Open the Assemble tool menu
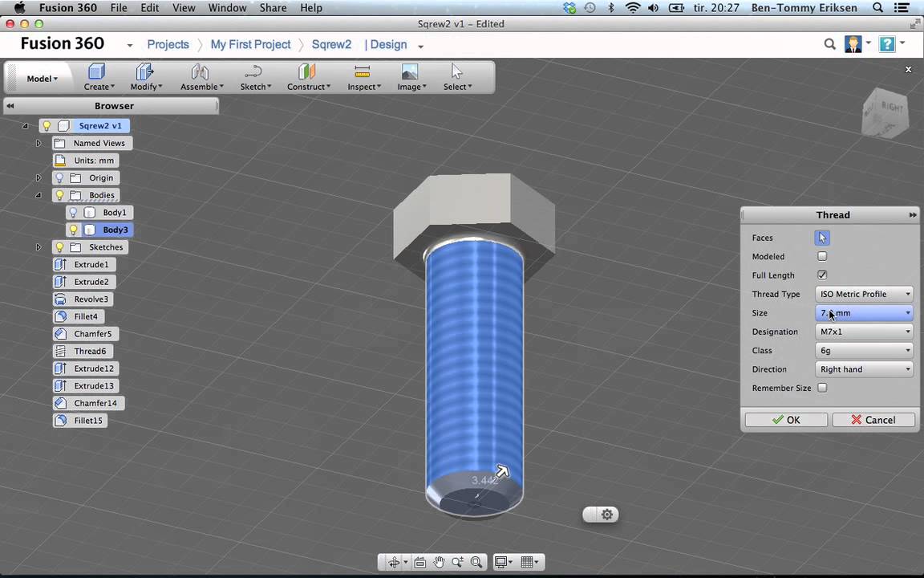 201,77
